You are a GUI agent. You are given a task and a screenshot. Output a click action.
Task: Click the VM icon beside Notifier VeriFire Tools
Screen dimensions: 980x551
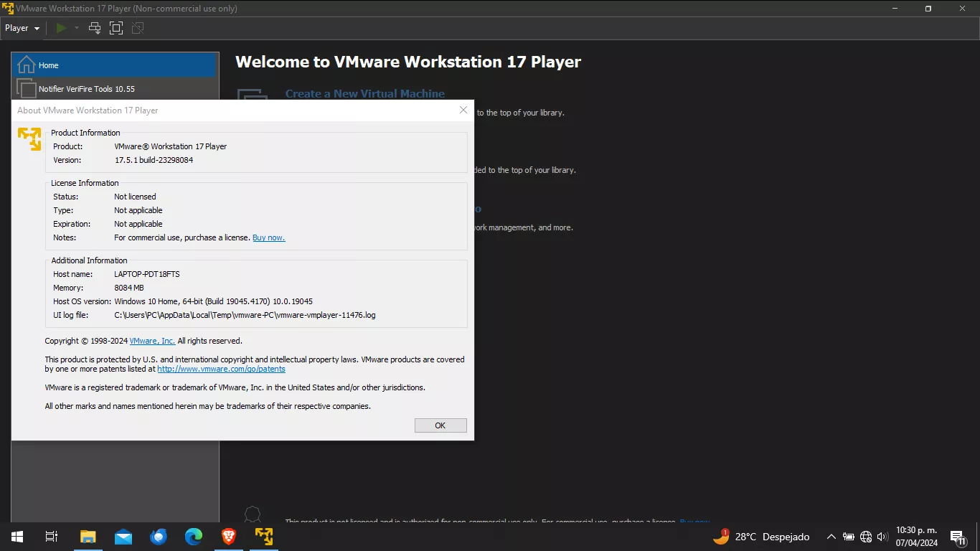coord(27,89)
